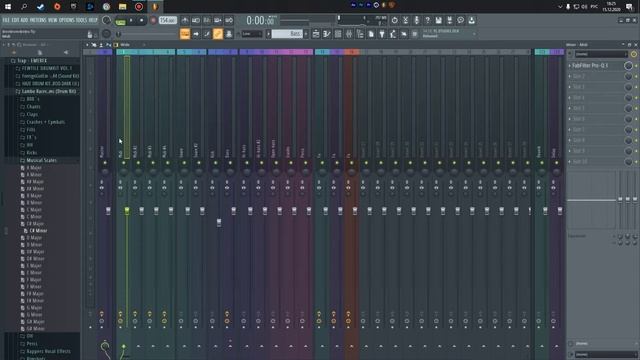Toggle the metronome icon
640x360 pixels.
[185, 20]
